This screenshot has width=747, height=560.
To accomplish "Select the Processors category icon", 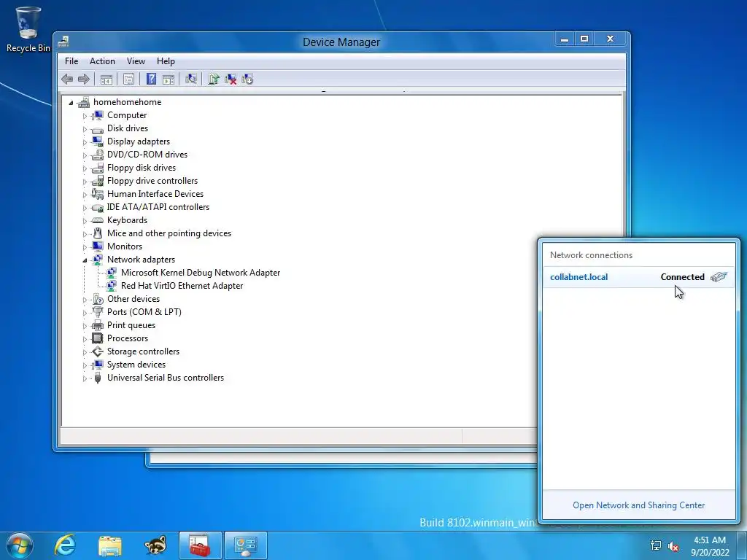I will click(x=98, y=338).
